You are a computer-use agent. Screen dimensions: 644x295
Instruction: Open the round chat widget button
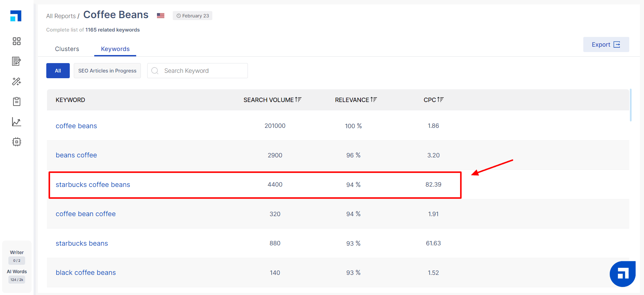pos(623,274)
